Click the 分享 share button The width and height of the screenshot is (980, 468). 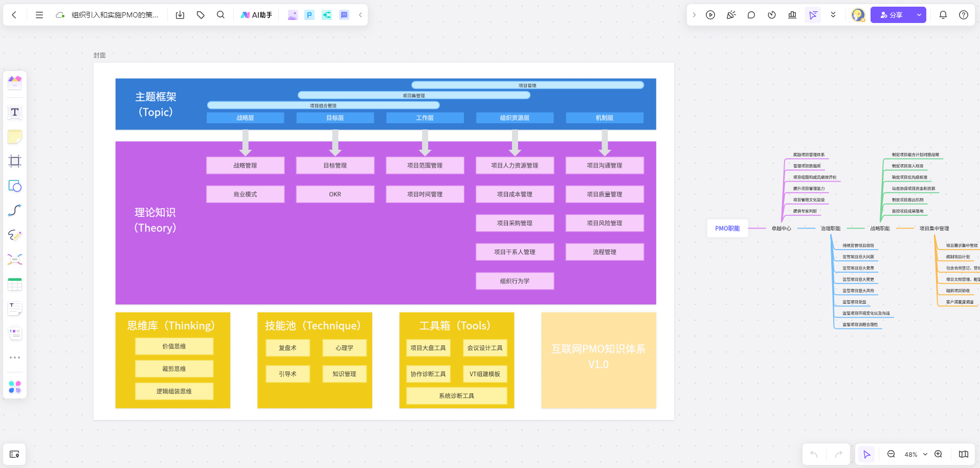pos(892,15)
